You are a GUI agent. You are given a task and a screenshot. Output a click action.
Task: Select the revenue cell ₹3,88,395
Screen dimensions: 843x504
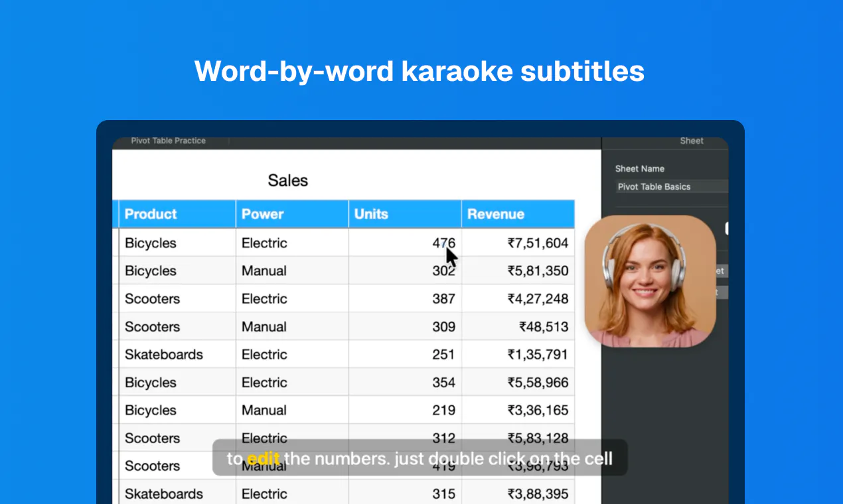[x=518, y=493]
